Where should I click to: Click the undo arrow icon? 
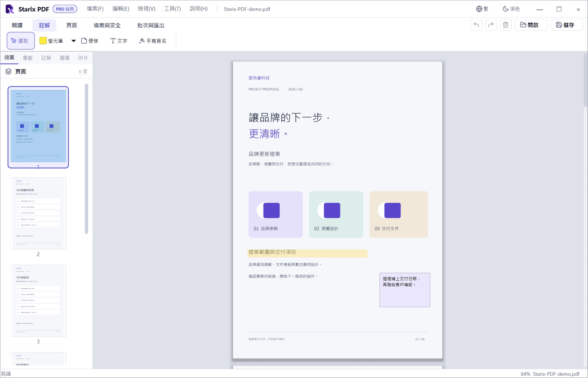point(476,25)
